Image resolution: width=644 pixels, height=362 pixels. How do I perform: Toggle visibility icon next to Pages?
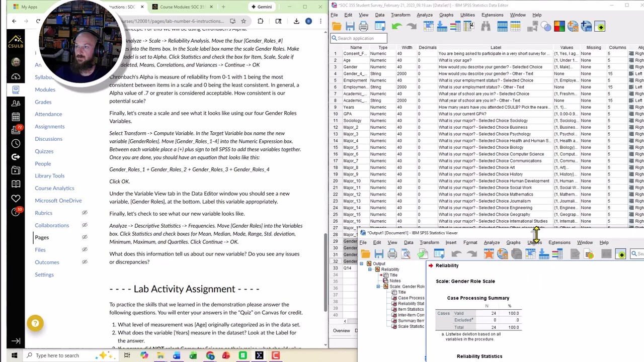pyautogui.click(x=85, y=237)
